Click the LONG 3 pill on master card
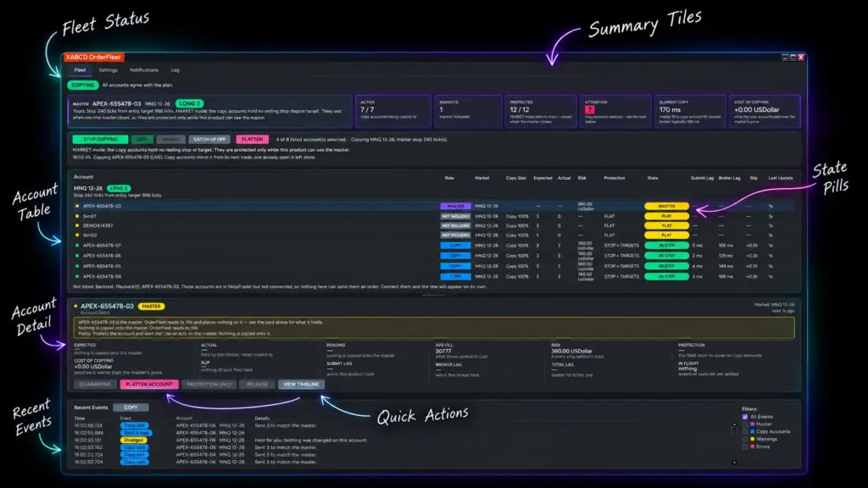Viewport: 868px width, 488px height. (190, 103)
